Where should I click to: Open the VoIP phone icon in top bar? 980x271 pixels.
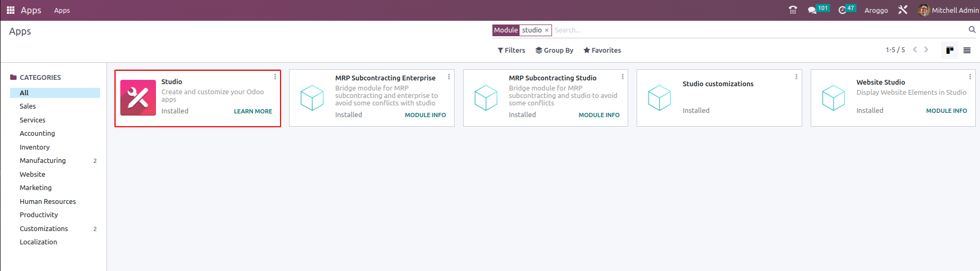coord(793,10)
